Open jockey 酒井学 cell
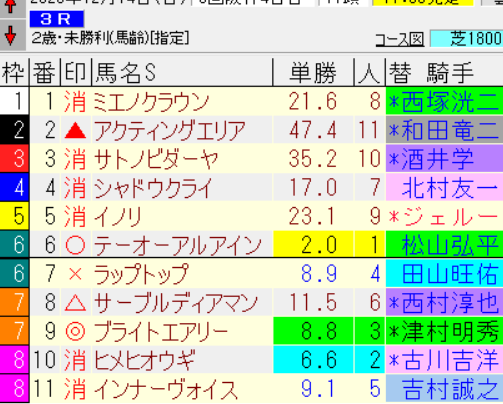The image size is (503, 404). click(x=444, y=159)
